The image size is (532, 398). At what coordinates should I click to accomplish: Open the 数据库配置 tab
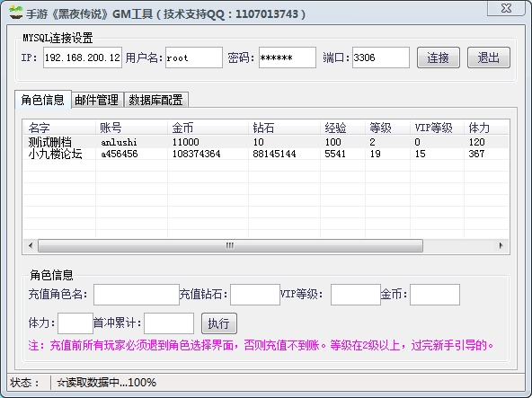[156, 100]
